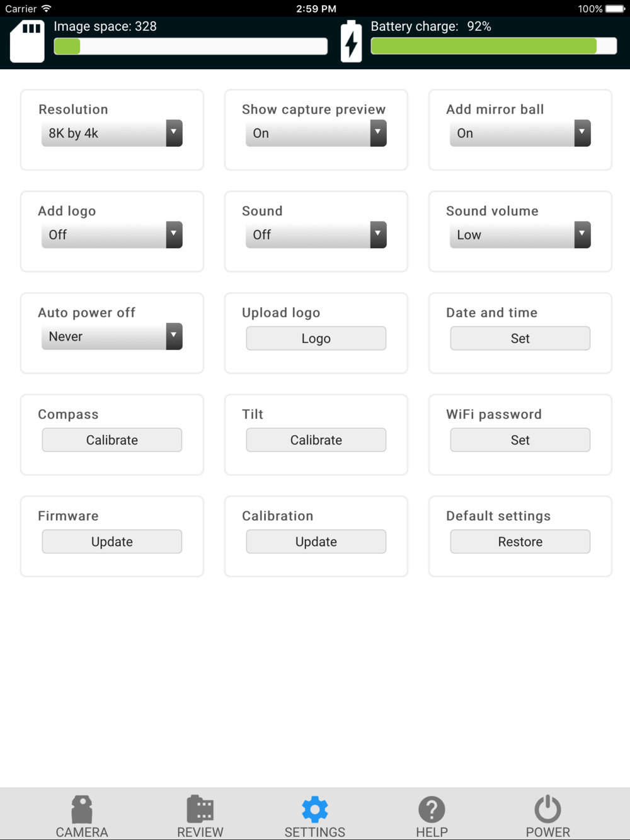Open the Sound volume dropdown
The image size is (630, 840).
click(520, 235)
